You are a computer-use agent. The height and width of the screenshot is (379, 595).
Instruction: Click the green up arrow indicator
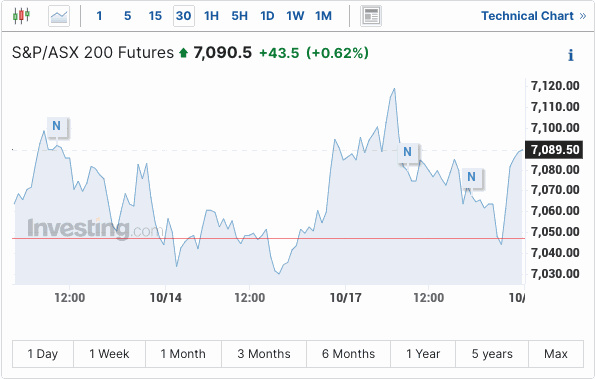point(184,53)
